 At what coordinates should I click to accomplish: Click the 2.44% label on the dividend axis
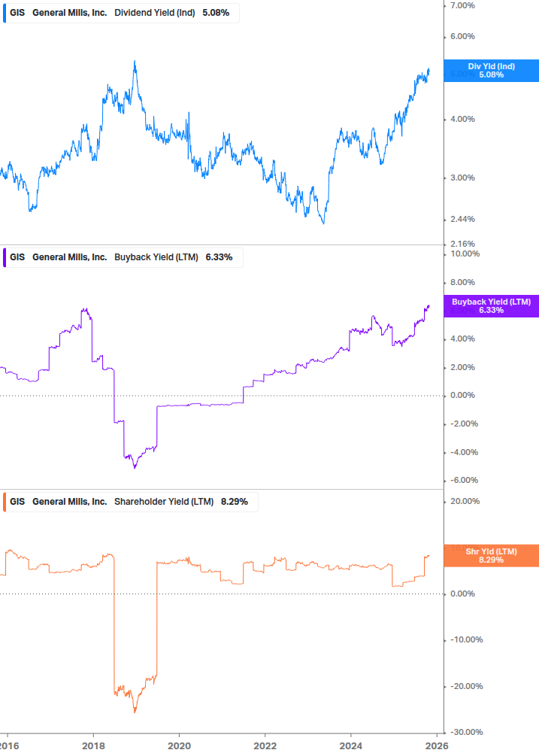(x=463, y=220)
